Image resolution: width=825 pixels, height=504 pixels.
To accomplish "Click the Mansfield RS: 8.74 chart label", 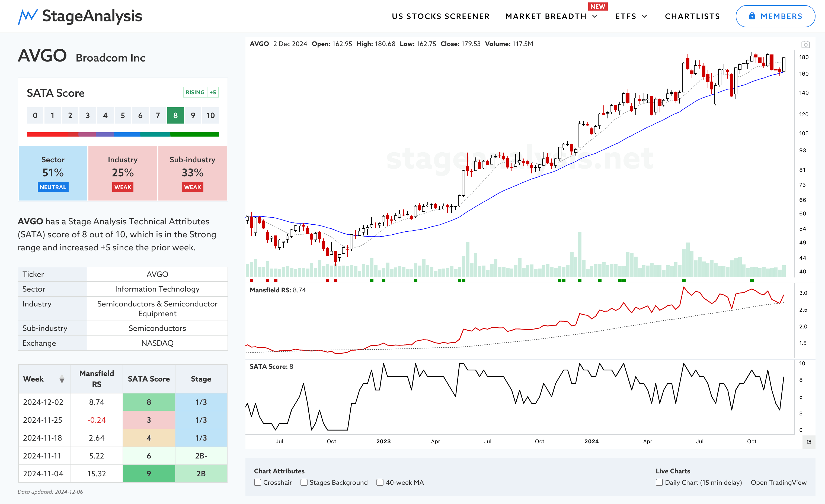I will pyautogui.click(x=277, y=290).
